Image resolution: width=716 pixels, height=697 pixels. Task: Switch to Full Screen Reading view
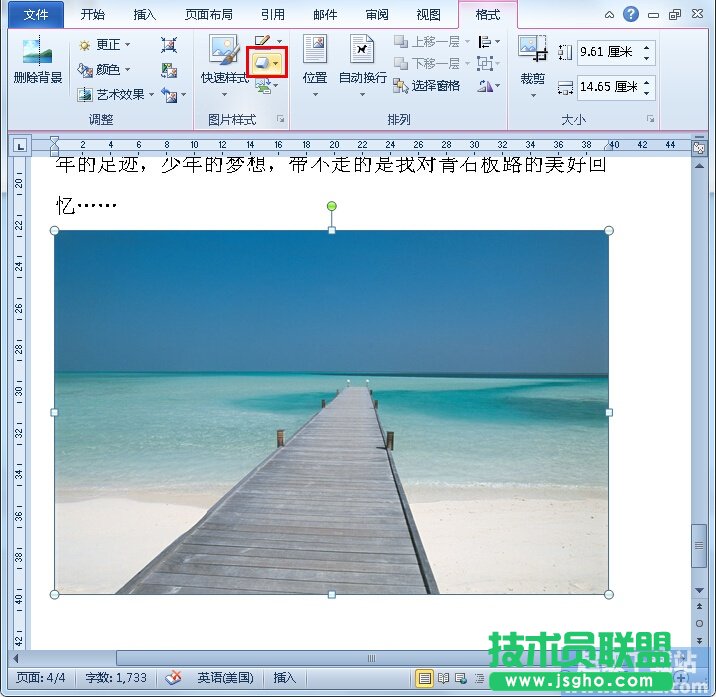[444, 678]
